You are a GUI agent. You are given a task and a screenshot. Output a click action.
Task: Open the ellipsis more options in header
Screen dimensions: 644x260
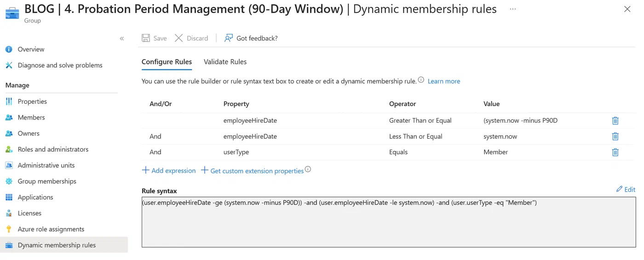(513, 9)
